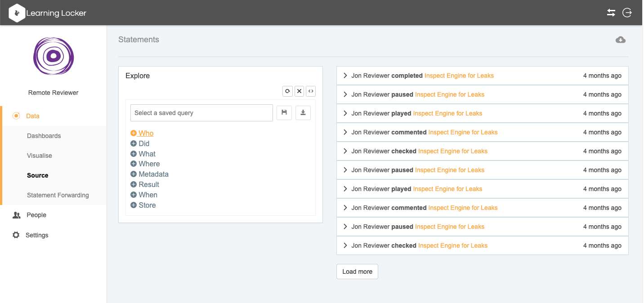The width and height of the screenshot is (644, 303).
Task: Toggle the raw code view icon
Action: pos(311,91)
